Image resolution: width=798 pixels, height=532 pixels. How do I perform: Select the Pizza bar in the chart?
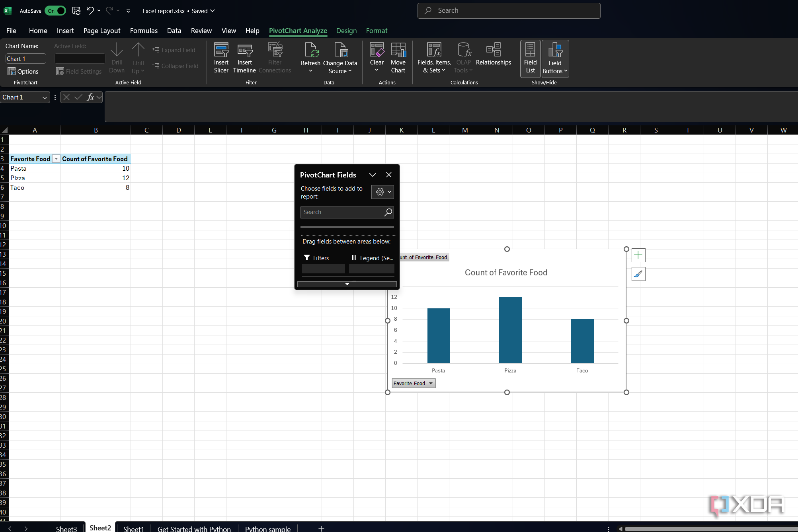point(510,330)
